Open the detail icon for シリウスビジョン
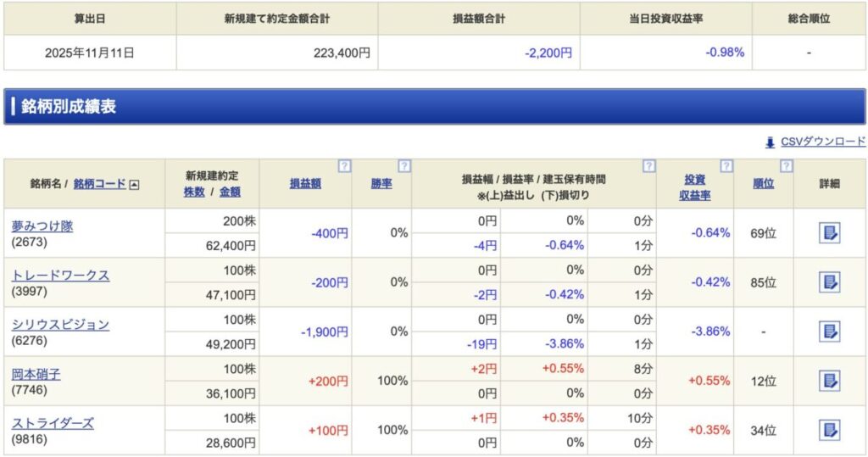This screenshot has width=868, height=457. (829, 332)
